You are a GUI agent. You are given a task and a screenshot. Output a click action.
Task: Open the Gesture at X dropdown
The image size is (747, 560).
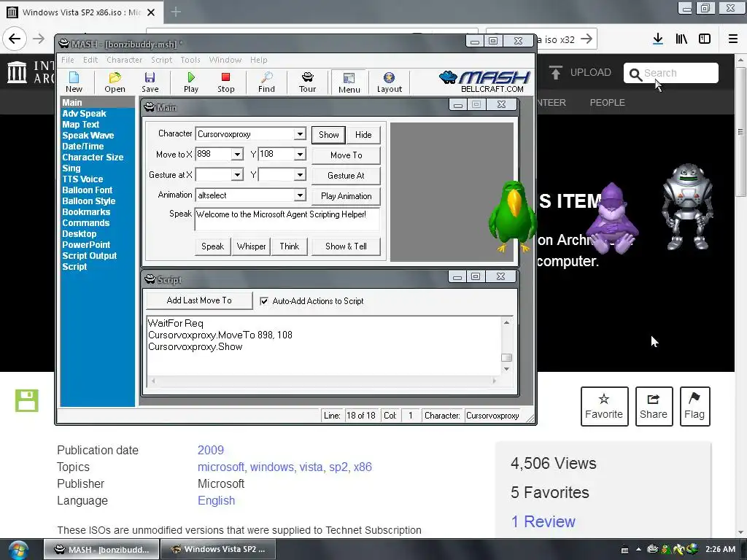[237, 175]
